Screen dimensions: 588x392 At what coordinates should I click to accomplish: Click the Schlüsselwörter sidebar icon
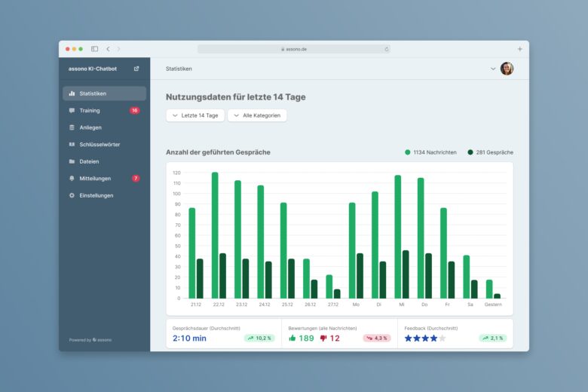[x=72, y=145]
